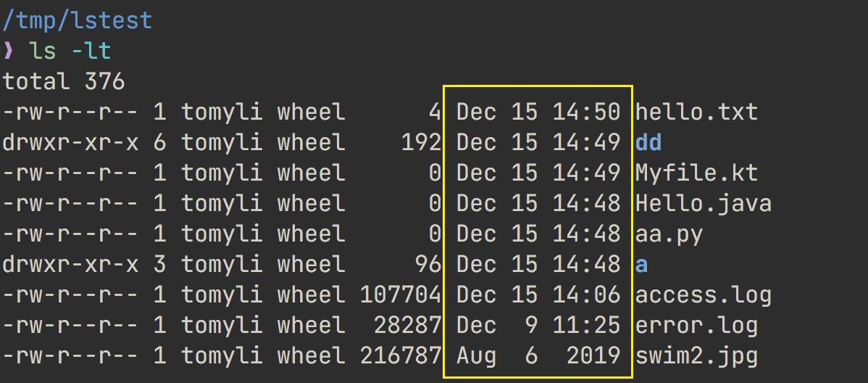Select the access.log filename
The width and height of the screenshot is (868, 383).
click(704, 296)
